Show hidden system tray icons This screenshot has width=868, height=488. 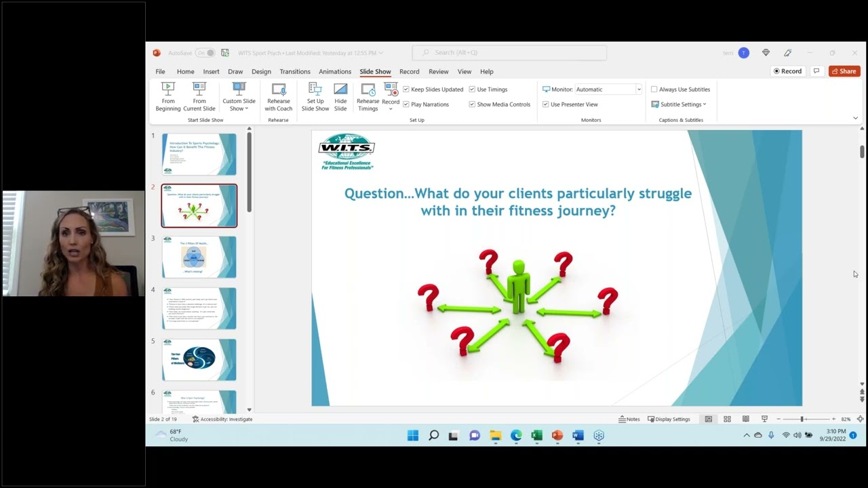747,435
